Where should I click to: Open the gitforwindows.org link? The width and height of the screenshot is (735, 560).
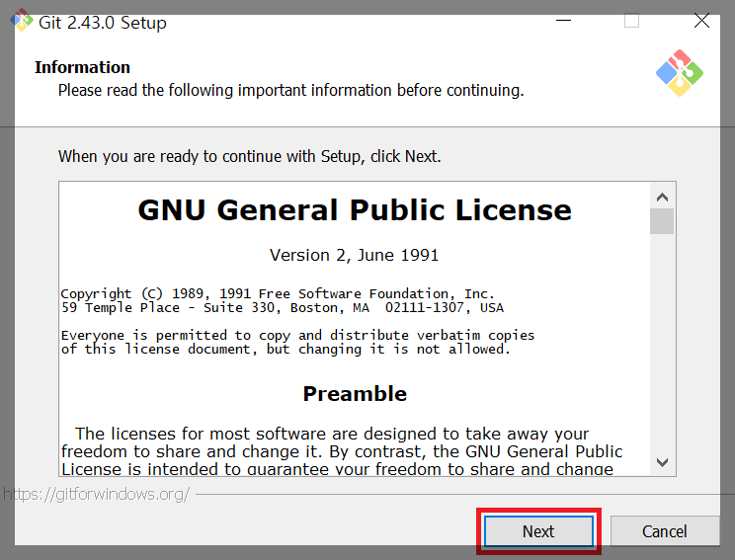96,494
